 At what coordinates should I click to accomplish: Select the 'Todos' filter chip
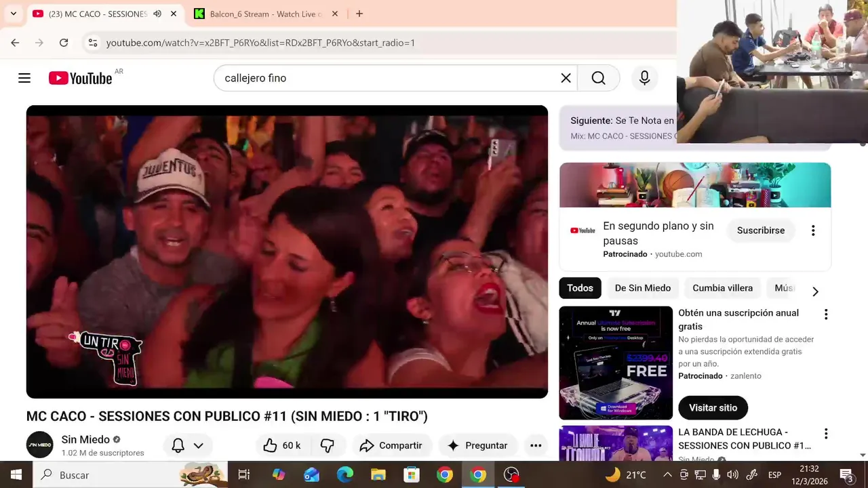(580, 288)
